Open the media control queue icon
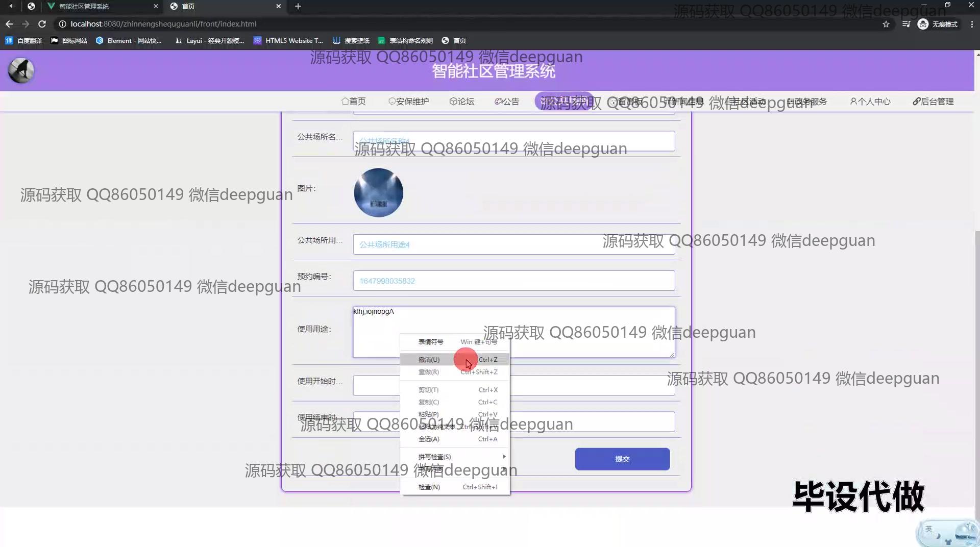This screenshot has height=547, width=980. (x=906, y=24)
